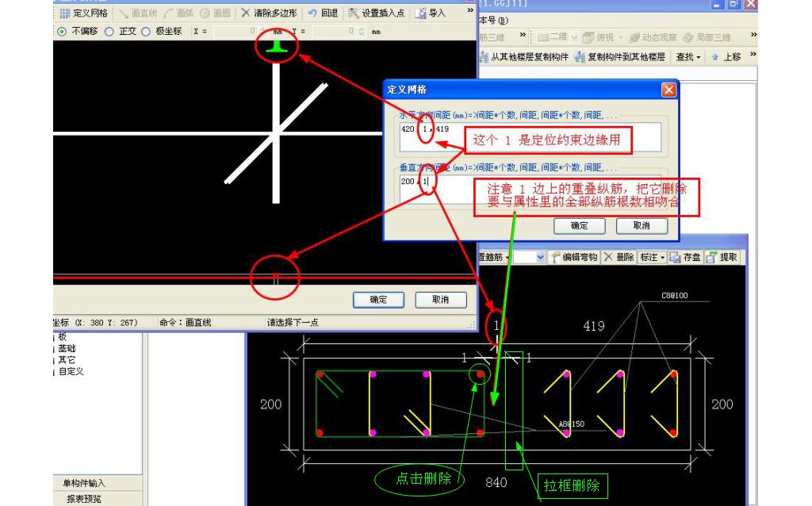Screen dimensions: 812x506
Task: Select the 其它 tree item
Action: [x=67, y=360]
